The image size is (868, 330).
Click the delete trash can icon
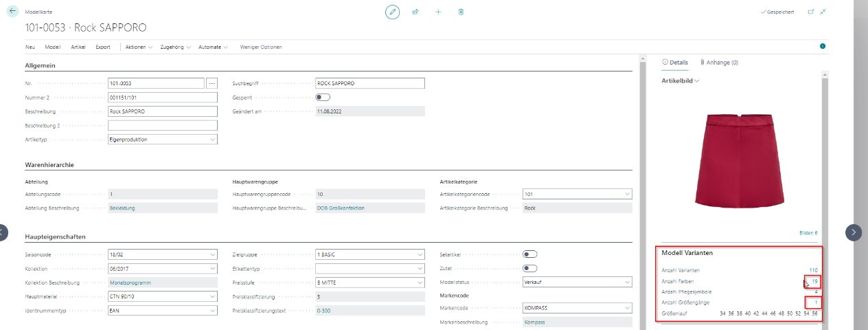point(461,12)
